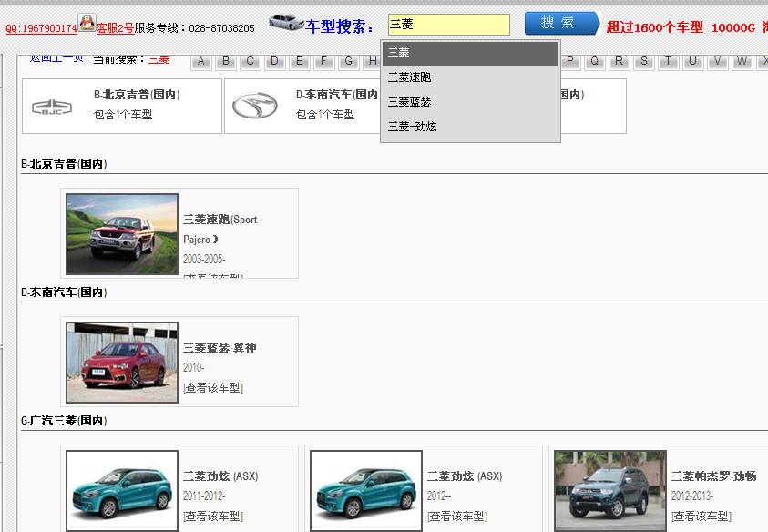
Task: Open the QQ:1967900174 contact link
Action: [x=41, y=28]
